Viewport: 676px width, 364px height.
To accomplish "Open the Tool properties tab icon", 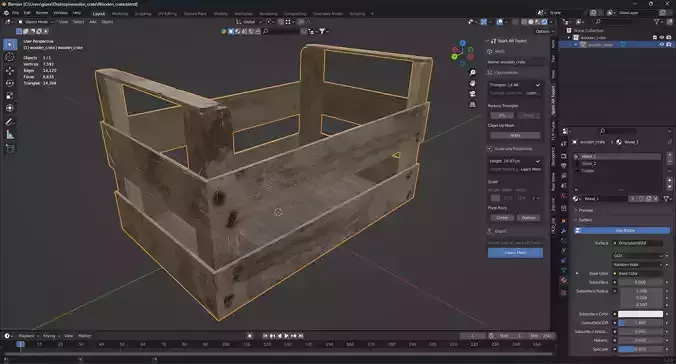I will (563, 144).
